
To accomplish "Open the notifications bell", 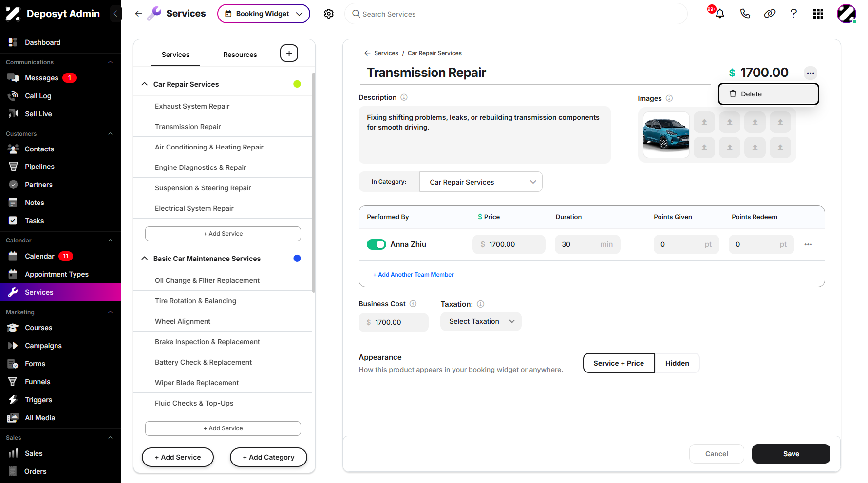I will click(x=720, y=14).
